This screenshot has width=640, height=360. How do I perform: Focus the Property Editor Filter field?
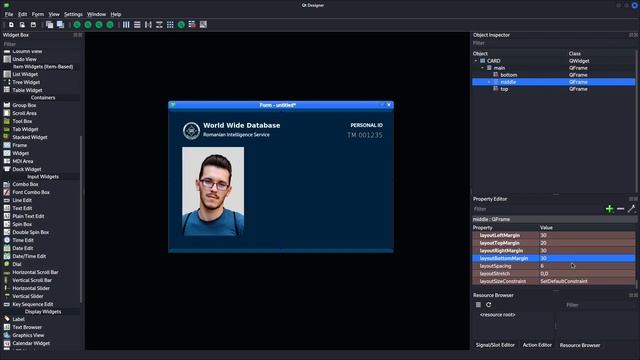537,209
